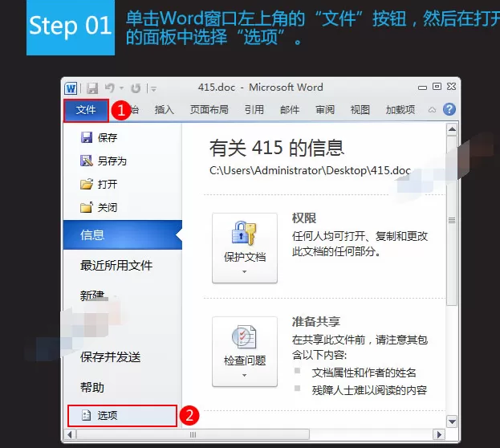500x448 pixels.
Task: Click the Redo icon in quick access toolbar
Action: pyautogui.click(x=136, y=88)
